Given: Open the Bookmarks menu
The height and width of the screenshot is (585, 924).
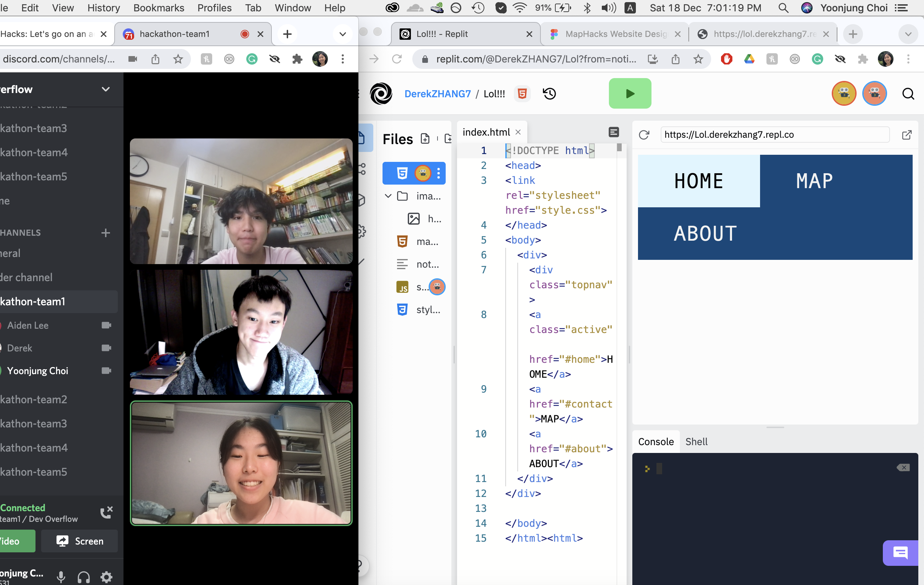Looking at the screenshot, I should (159, 8).
